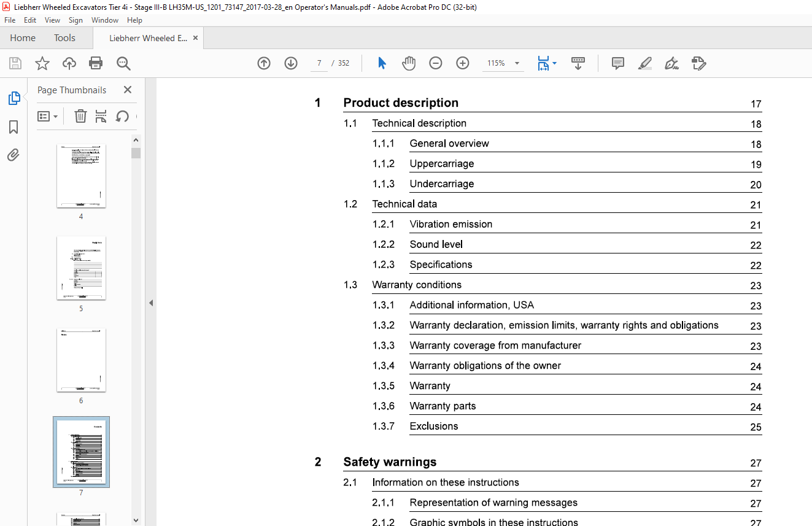
Task: Open Additional information, USA entry
Action: [x=472, y=305]
